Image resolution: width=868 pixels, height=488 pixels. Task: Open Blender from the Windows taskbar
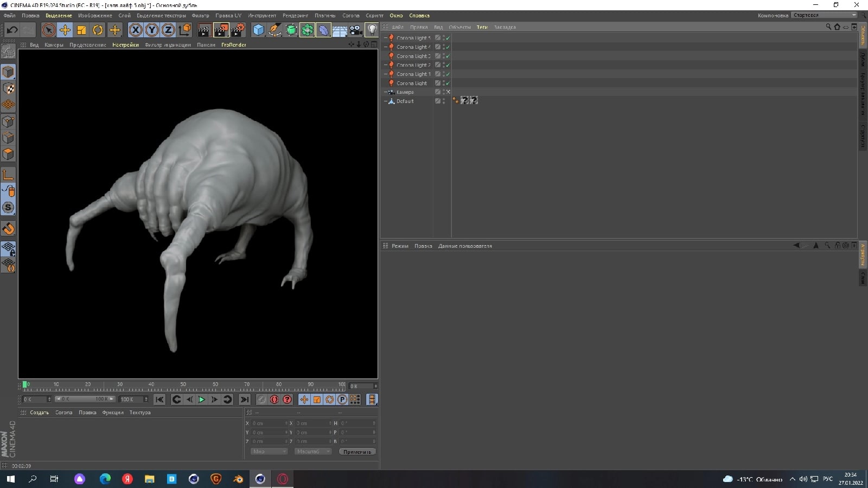pos(238,479)
